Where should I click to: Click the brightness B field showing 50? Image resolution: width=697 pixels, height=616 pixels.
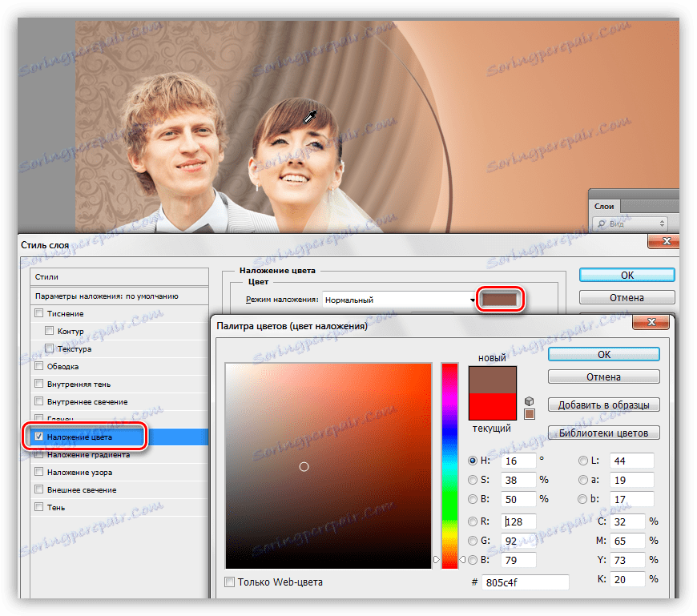[x=518, y=499]
